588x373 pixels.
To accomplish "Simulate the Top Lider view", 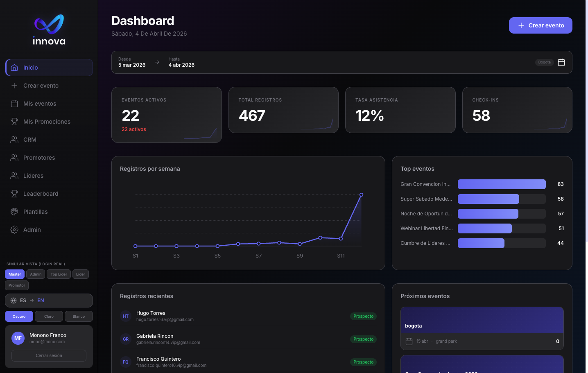I will (x=59, y=274).
